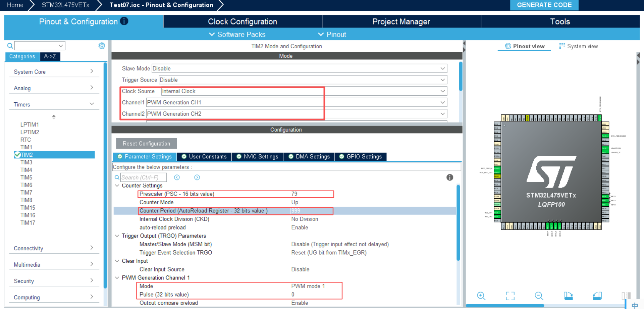Zoom in on the chip pinout
The width and height of the screenshot is (644, 309).
(x=481, y=296)
